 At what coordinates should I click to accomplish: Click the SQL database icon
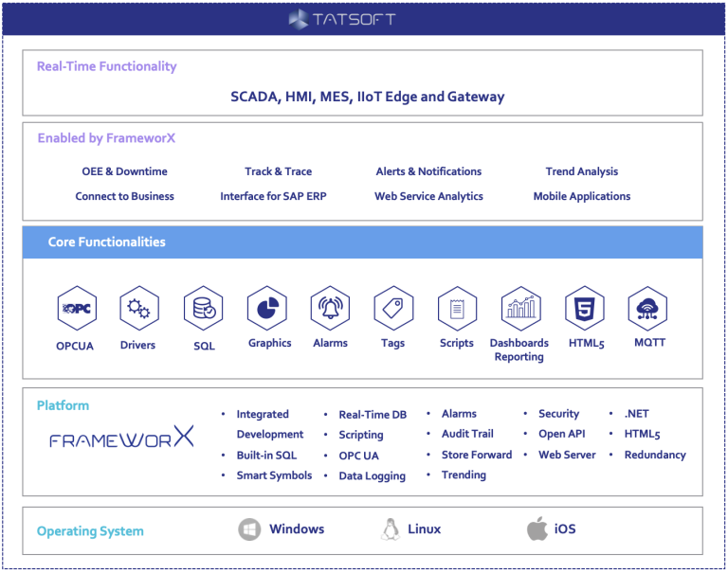pos(203,309)
